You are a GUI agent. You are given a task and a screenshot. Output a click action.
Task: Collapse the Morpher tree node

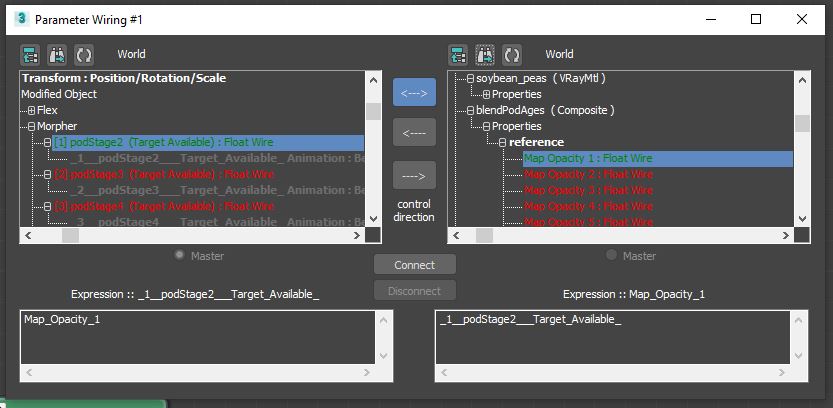[31, 126]
